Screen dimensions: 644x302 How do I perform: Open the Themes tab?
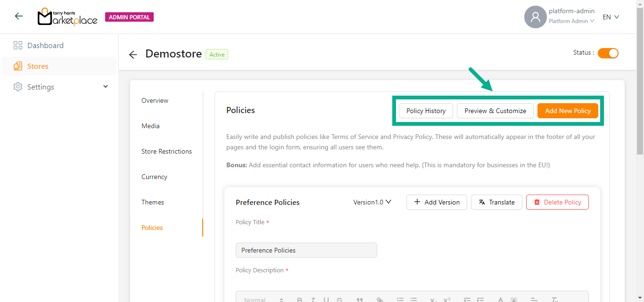point(153,203)
